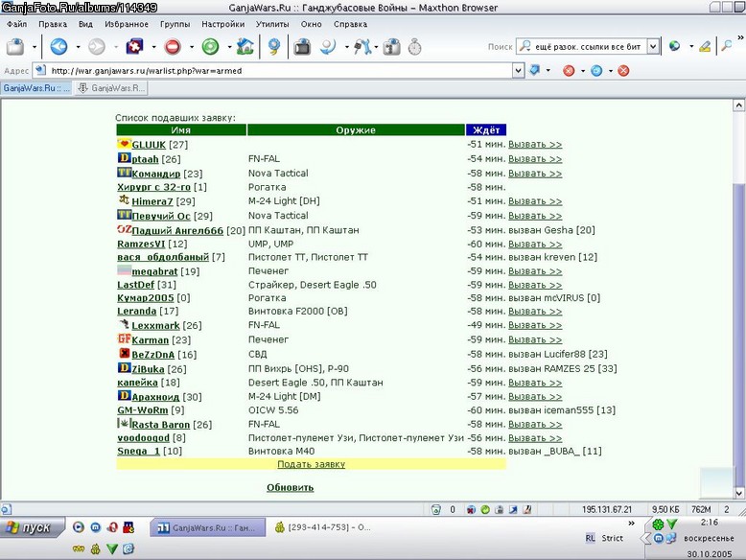746x560 pixels.
Task: Click the blue pin favorites icon
Action: 274,47
